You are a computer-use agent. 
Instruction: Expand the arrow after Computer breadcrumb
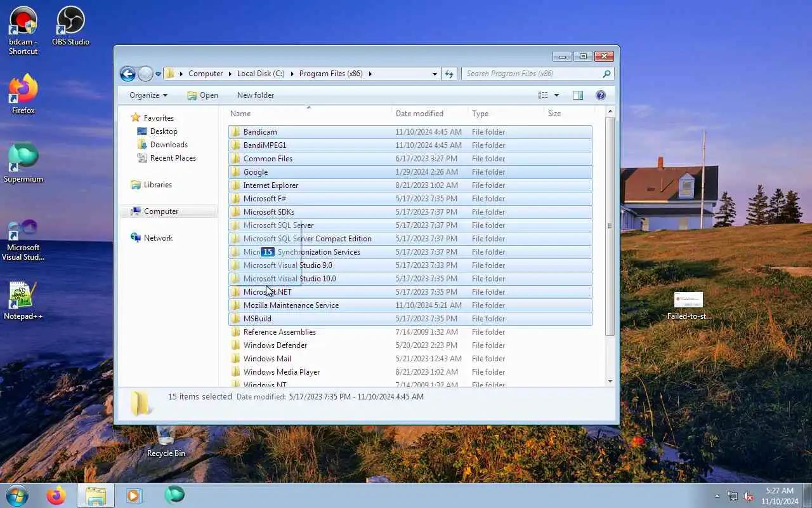(230, 74)
